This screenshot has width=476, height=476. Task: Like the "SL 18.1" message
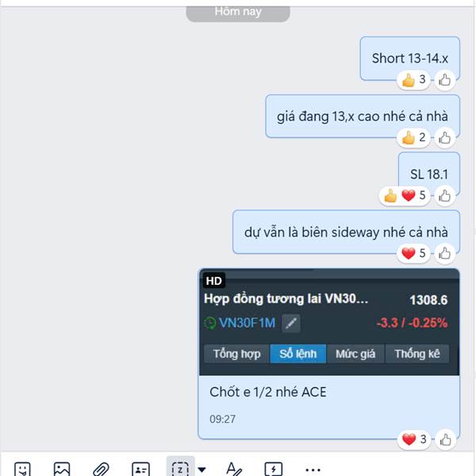pos(445,196)
